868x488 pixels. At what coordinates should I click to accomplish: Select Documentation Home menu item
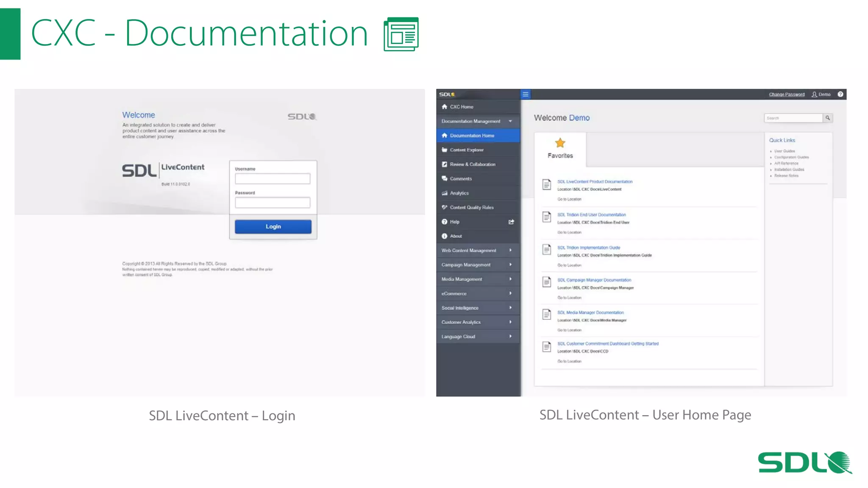coord(478,136)
